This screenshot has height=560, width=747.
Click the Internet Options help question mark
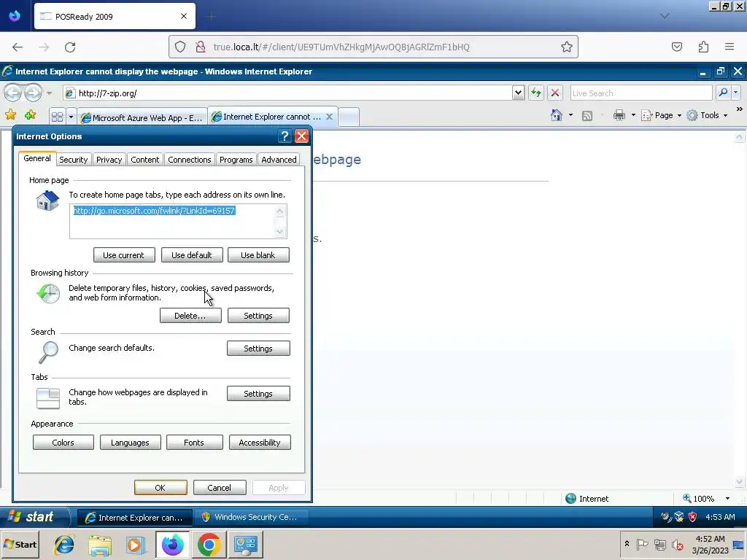pyautogui.click(x=285, y=136)
